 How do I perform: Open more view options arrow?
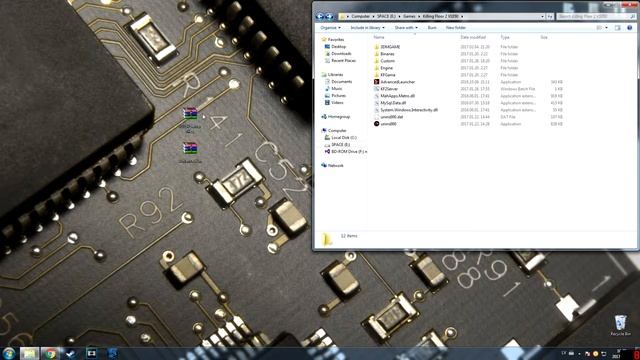(606, 28)
